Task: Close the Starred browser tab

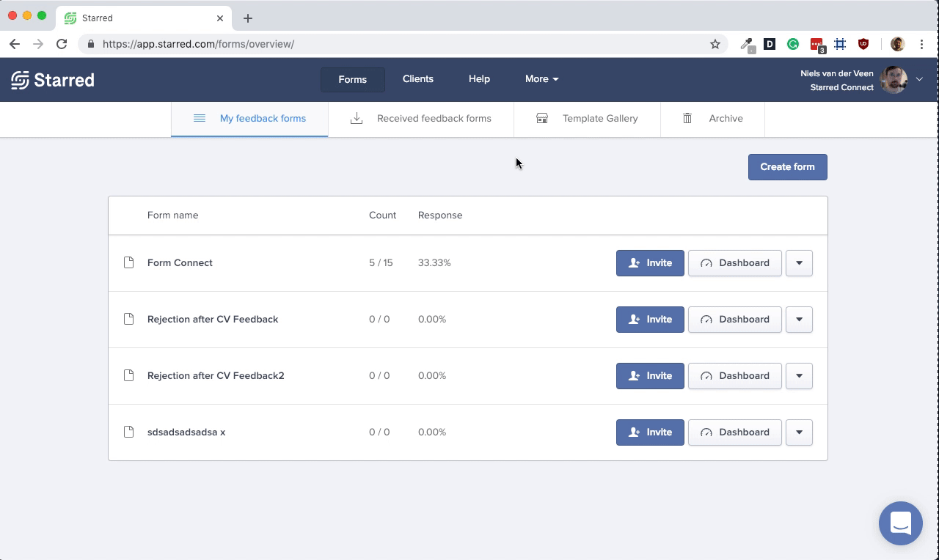Action: tap(220, 18)
